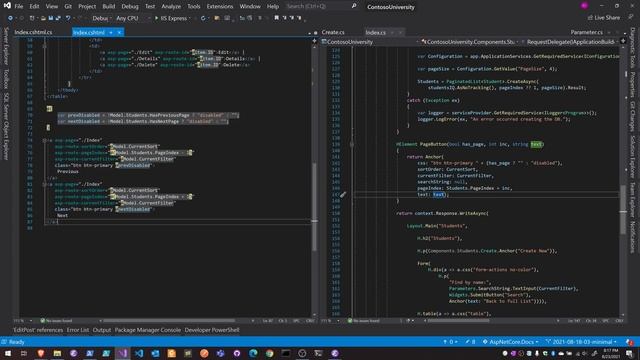Open the Git Changes side tab
This screenshot has height=360, width=640.
[x=633, y=116]
